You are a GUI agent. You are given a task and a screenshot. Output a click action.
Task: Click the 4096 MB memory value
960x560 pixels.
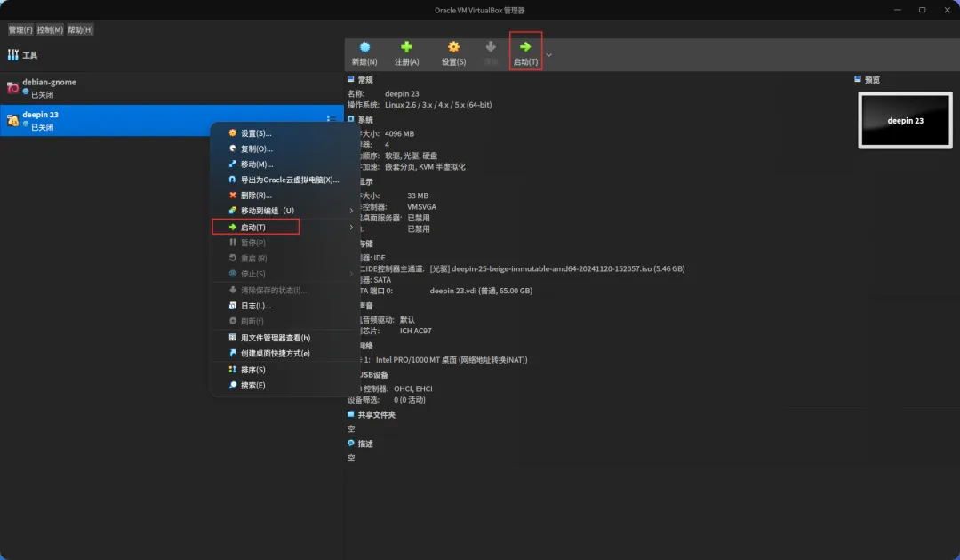click(399, 133)
